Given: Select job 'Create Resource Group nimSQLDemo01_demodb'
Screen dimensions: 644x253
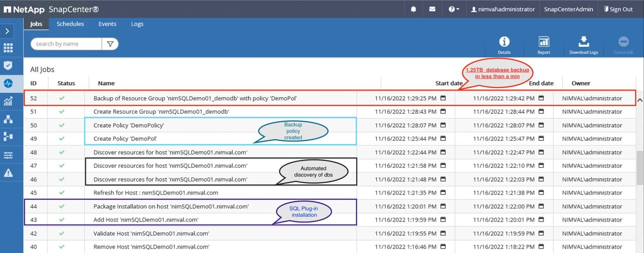Looking at the screenshot, I should pyautogui.click(x=330, y=112).
